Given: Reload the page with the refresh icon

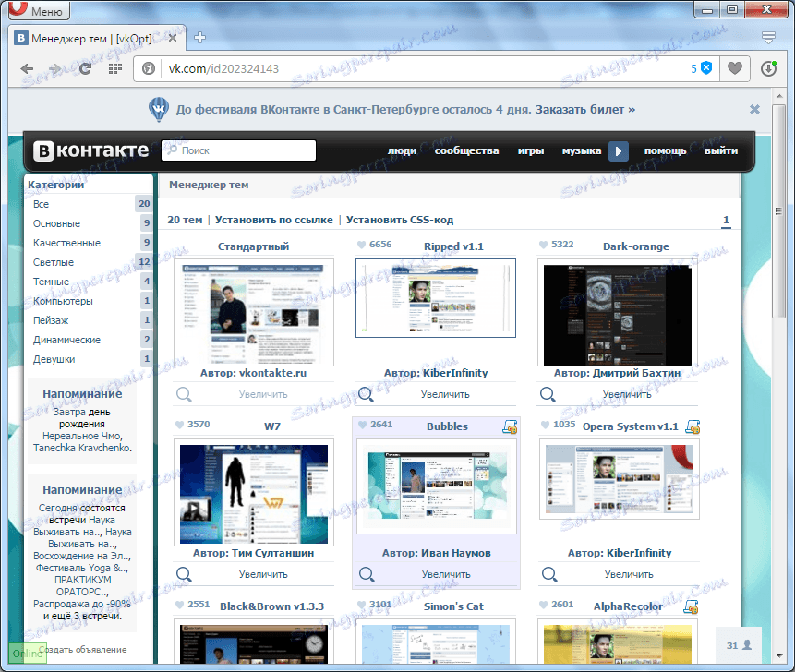Looking at the screenshot, I should coord(85,68).
